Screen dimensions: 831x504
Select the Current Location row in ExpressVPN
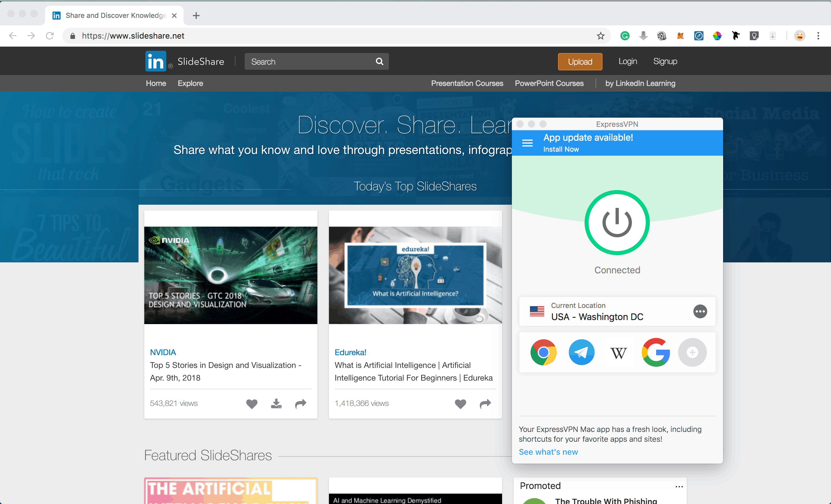(617, 311)
